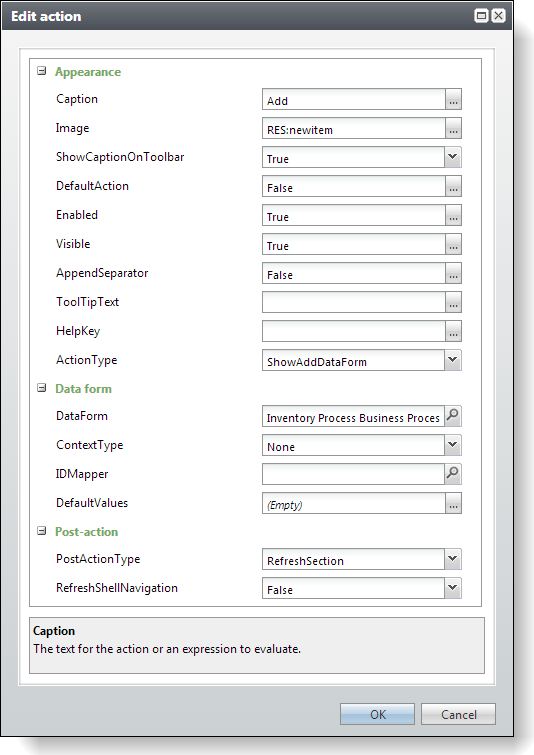
Task: Click the OK button
Action: [x=377, y=714]
